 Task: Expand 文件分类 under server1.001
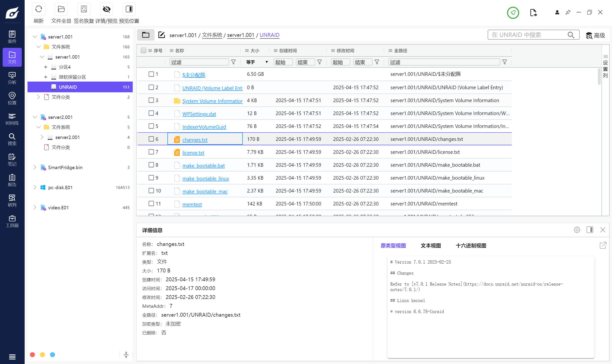coord(39,97)
